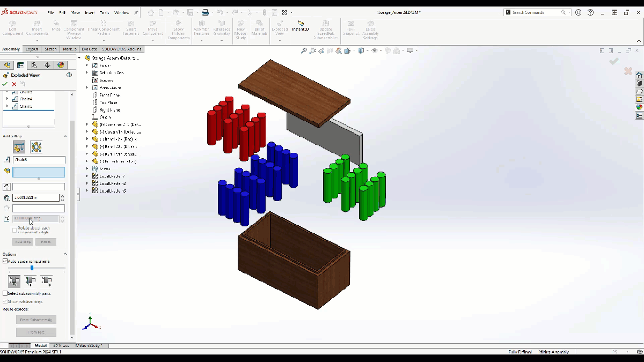The image size is (644, 362).
Task: Click the Home icon in quick access toolbar
Action: coord(151,12)
